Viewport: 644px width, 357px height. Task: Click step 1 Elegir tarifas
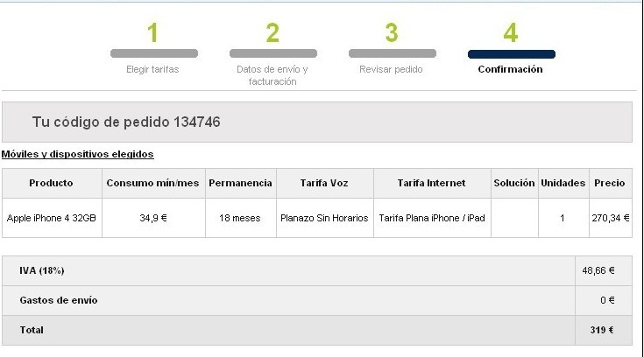[153, 53]
